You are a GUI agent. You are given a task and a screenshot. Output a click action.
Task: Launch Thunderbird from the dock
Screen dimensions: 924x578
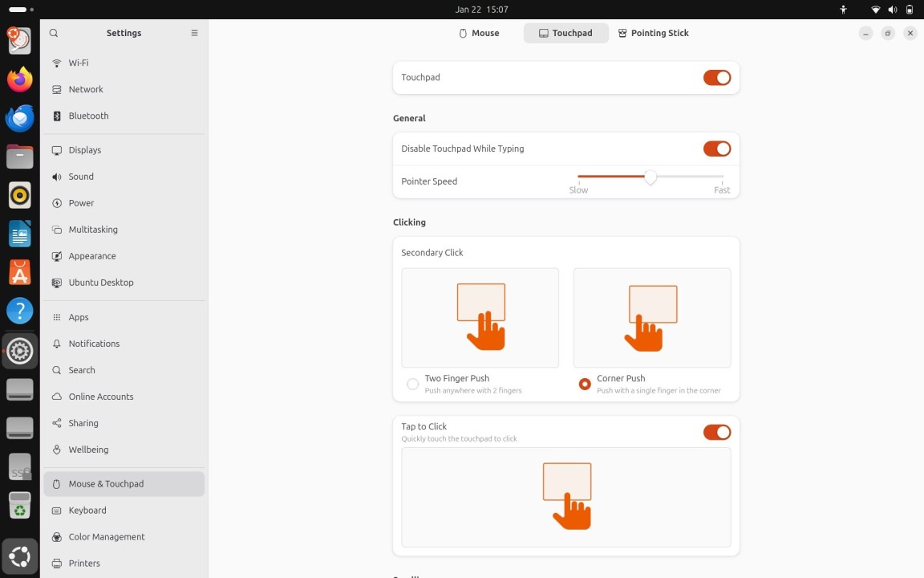coord(19,118)
